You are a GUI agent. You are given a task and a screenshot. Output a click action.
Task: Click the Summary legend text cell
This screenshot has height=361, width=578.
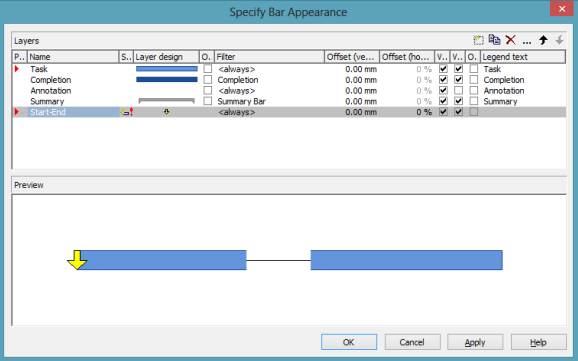(500, 101)
